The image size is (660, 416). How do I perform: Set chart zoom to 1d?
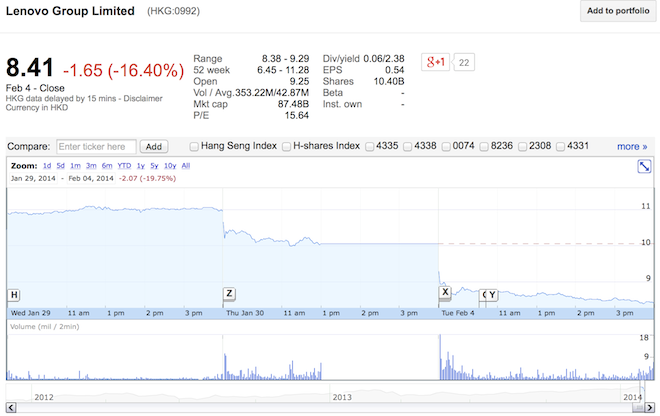[x=47, y=166]
